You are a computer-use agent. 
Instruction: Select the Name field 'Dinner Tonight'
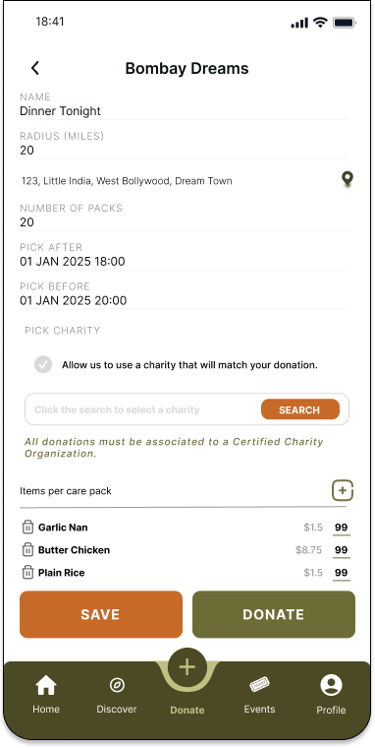184,105
